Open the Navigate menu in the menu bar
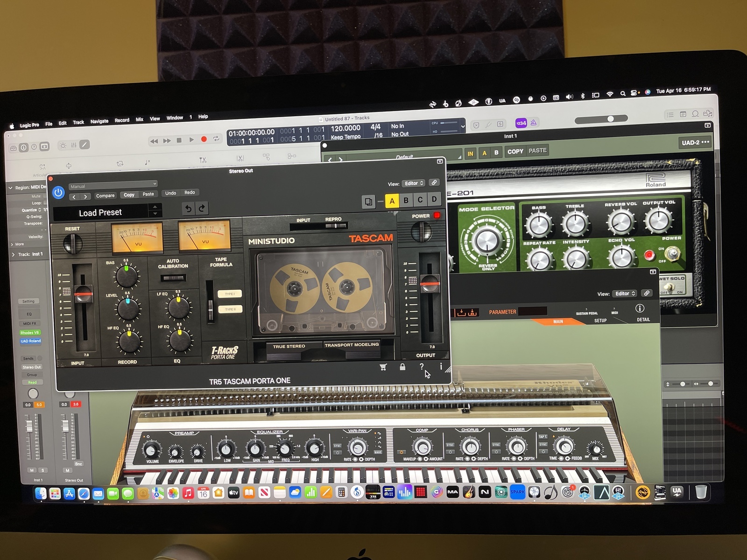747x560 pixels. point(99,121)
